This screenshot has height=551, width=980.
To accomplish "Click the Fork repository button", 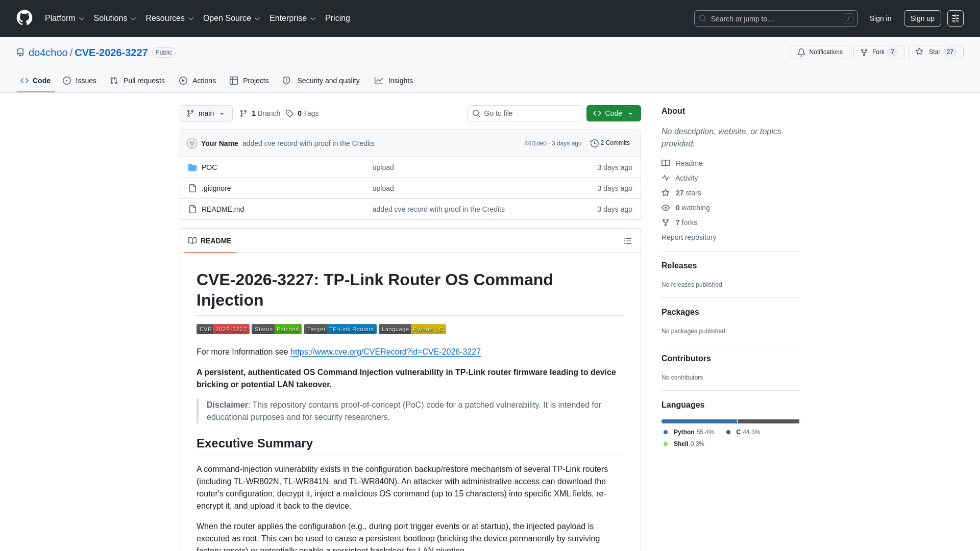I will pos(878,52).
